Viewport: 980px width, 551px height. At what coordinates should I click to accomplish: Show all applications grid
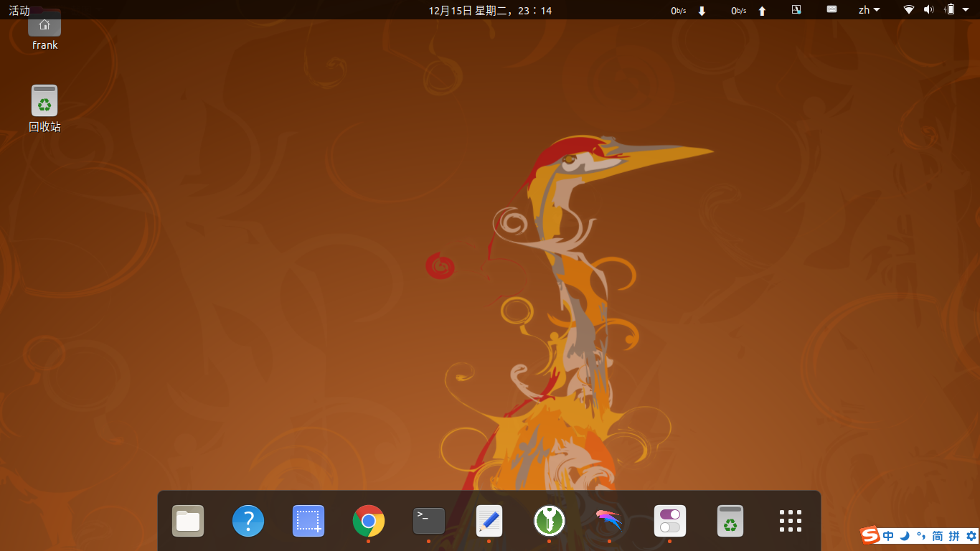791,521
